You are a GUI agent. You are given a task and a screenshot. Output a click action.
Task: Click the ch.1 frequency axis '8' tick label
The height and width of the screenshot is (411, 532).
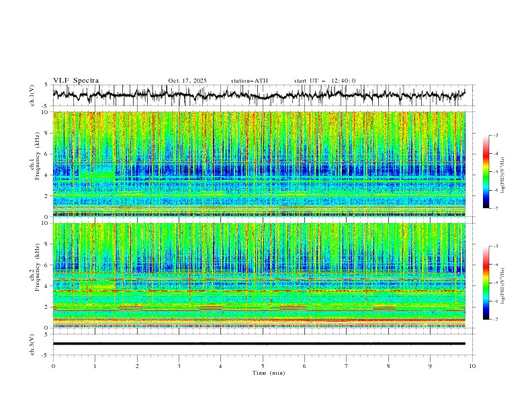pyautogui.click(x=48, y=133)
